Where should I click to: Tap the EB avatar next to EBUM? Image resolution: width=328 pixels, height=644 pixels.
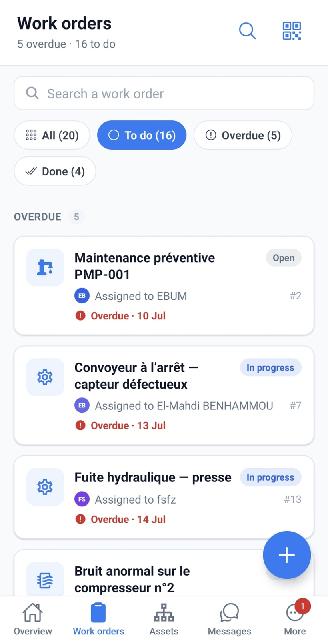point(82,296)
